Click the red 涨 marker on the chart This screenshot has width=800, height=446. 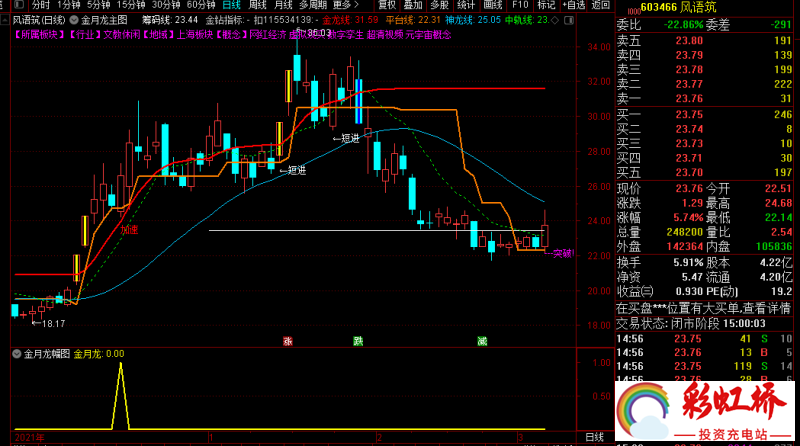pos(288,341)
